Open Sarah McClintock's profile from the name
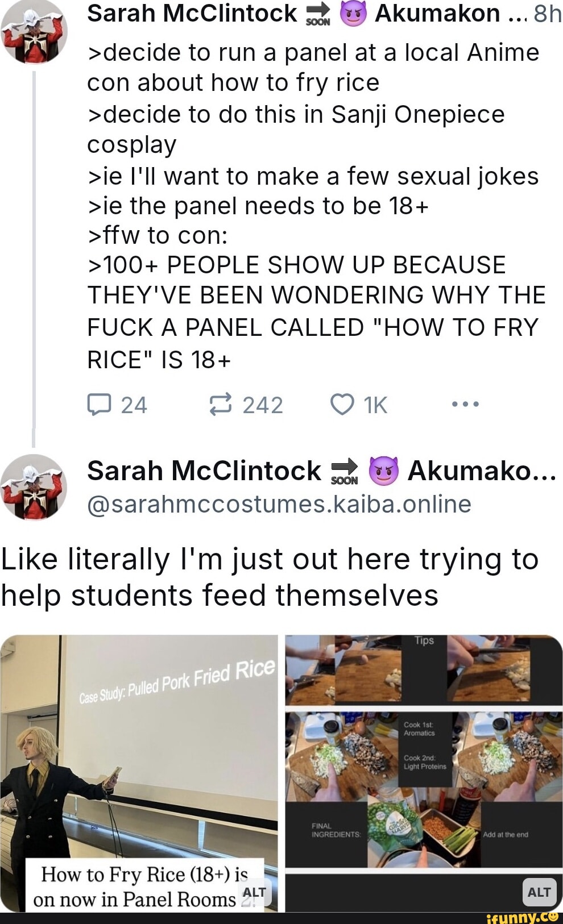Viewport: 563px width, 924px height. 189,13
